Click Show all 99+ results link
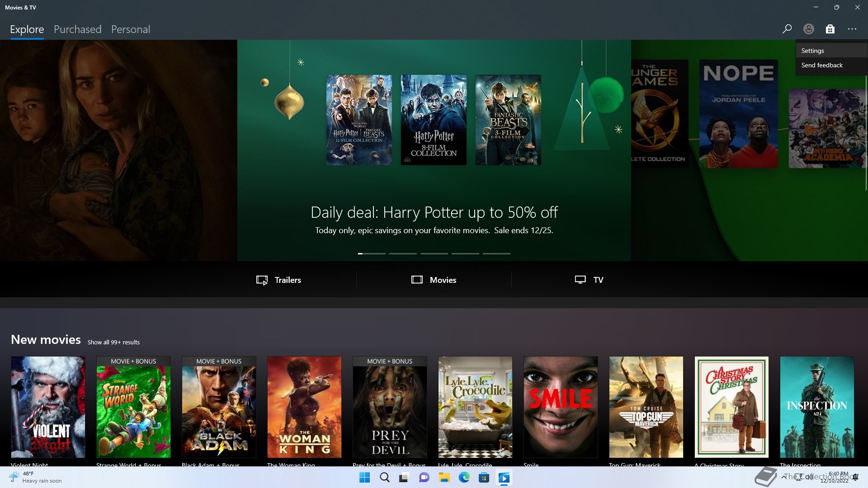The image size is (868, 488). (x=113, y=342)
